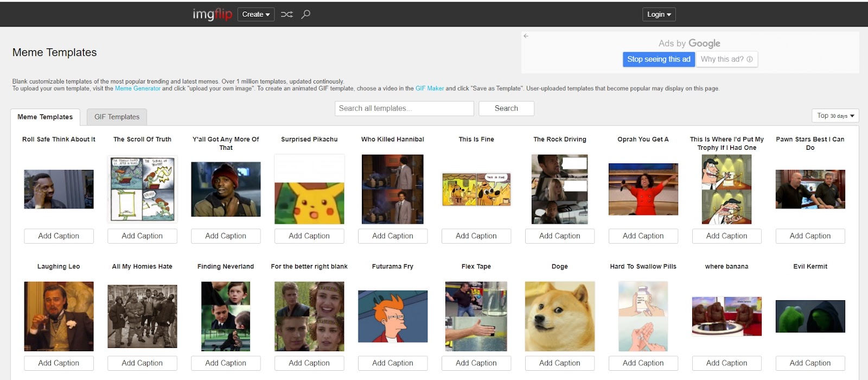Open the where banana thumbnail
Image resolution: width=868 pixels, height=380 pixels.
(727, 316)
